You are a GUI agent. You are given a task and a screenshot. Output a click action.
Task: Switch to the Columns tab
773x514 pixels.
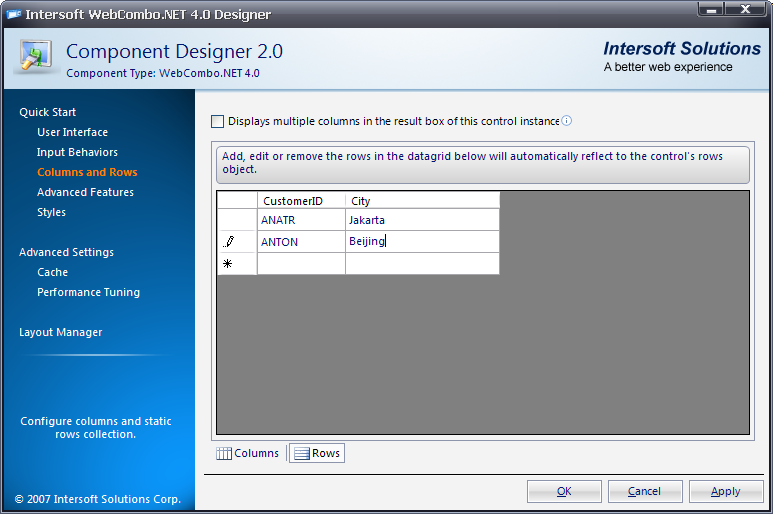(x=248, y=453)
